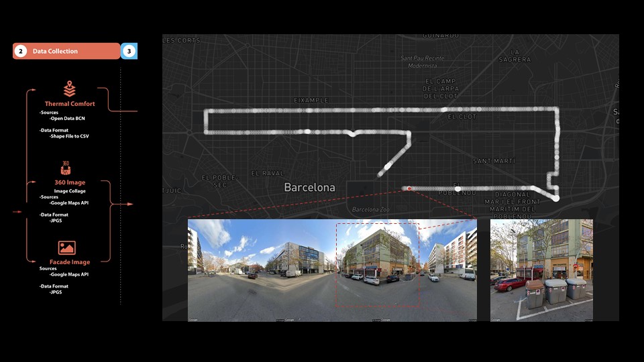The image size is (644, 362).
Task: Click the red dashed crop box in panorama
Action: [x=378, y=265]
